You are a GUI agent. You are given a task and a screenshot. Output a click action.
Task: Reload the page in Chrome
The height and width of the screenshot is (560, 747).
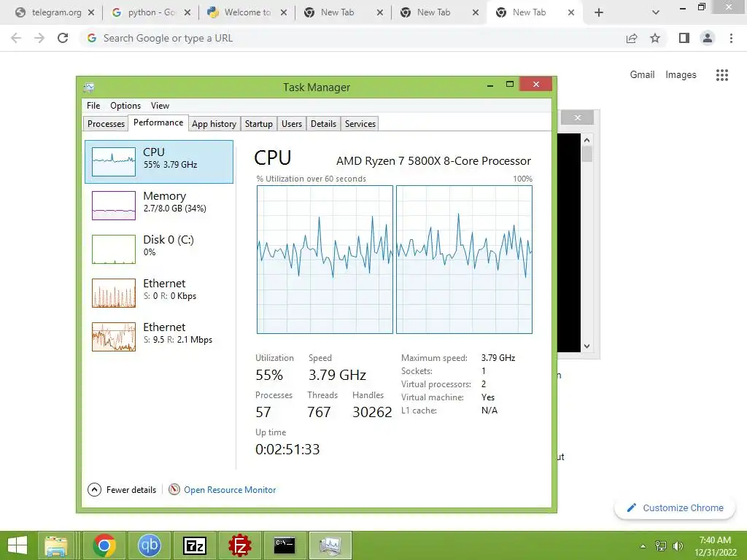pyautogui.click(x=63, y=38)
